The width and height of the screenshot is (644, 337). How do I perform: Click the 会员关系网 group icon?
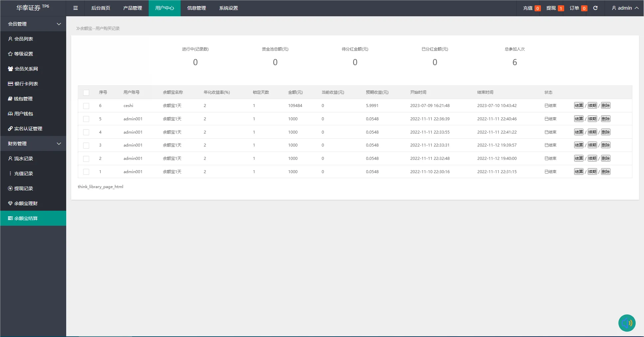coord(10,69)
